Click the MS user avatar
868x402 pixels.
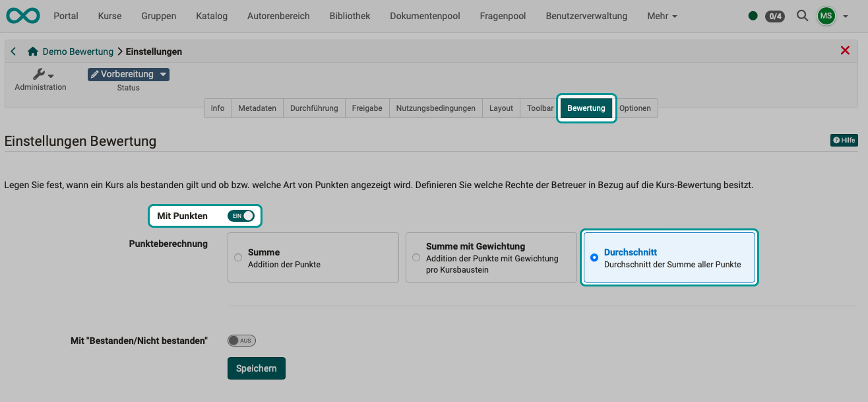pos(826,15)
